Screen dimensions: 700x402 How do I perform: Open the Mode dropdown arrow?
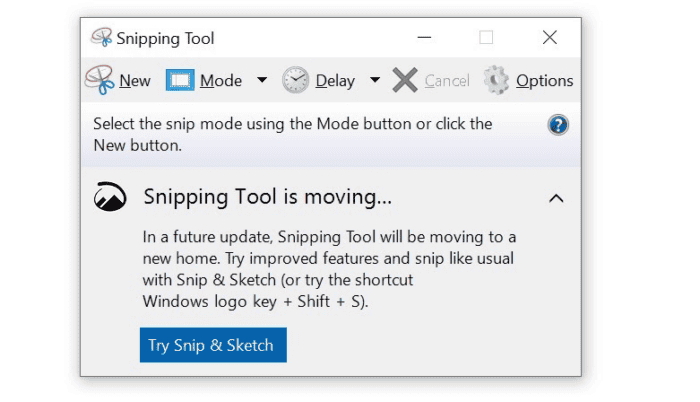click(x=261, y=80)
